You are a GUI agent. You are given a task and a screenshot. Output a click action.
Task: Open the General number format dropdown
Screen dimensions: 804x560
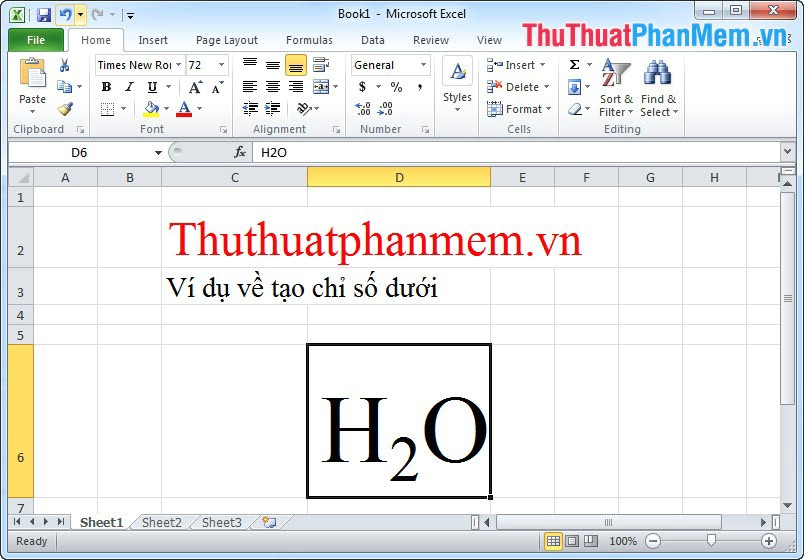coord(424,65)
